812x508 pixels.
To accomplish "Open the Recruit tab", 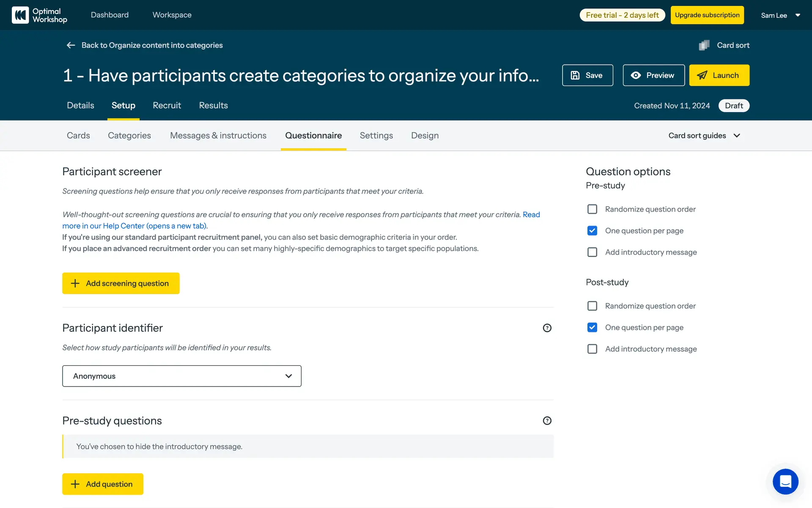I will pyautogui.click(x=167, y=105).
